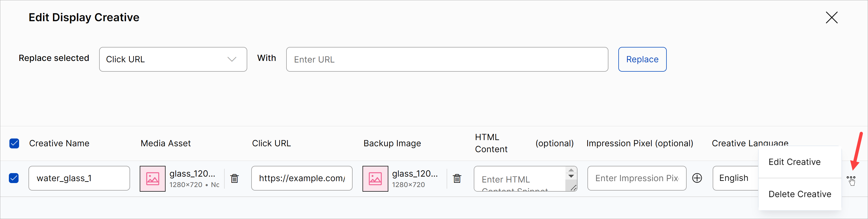Focus the Enter URL replacement field
This screenshot has height=219, width=868.
[x=447, y=59]
